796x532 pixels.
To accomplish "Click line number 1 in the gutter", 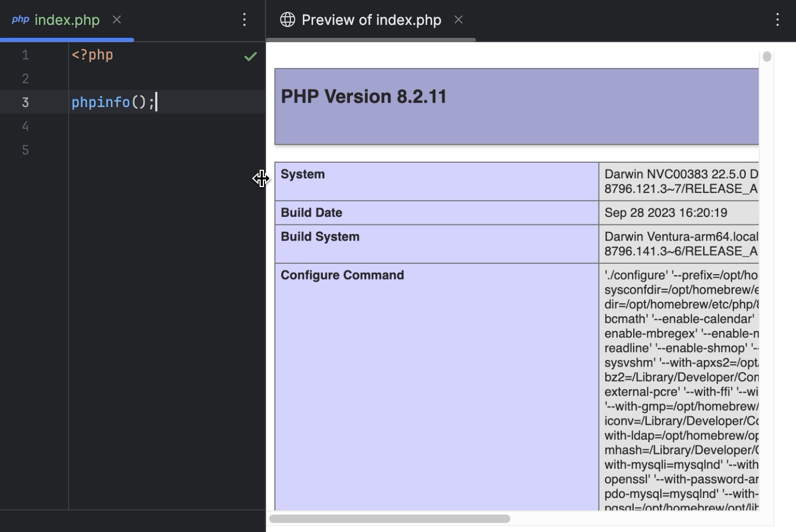I will coord(25,55).
